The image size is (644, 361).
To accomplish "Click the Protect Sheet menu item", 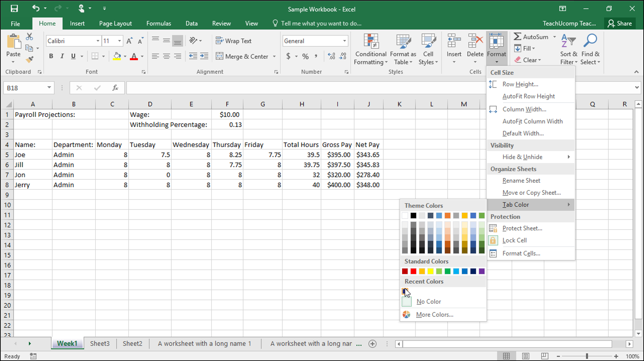I will pos(522,228).
